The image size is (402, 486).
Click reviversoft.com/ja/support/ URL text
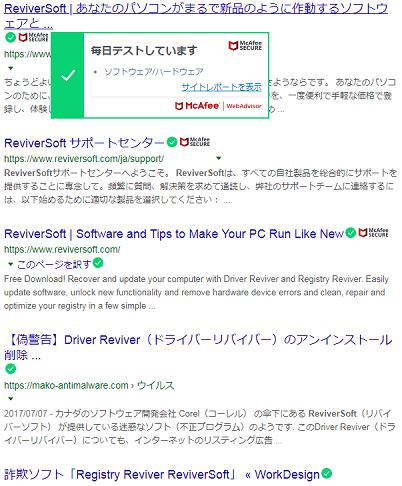84,159
